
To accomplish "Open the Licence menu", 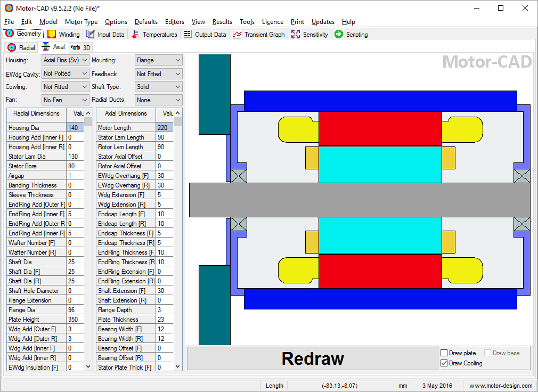I will pyautogui.click(x=273, y=22).
